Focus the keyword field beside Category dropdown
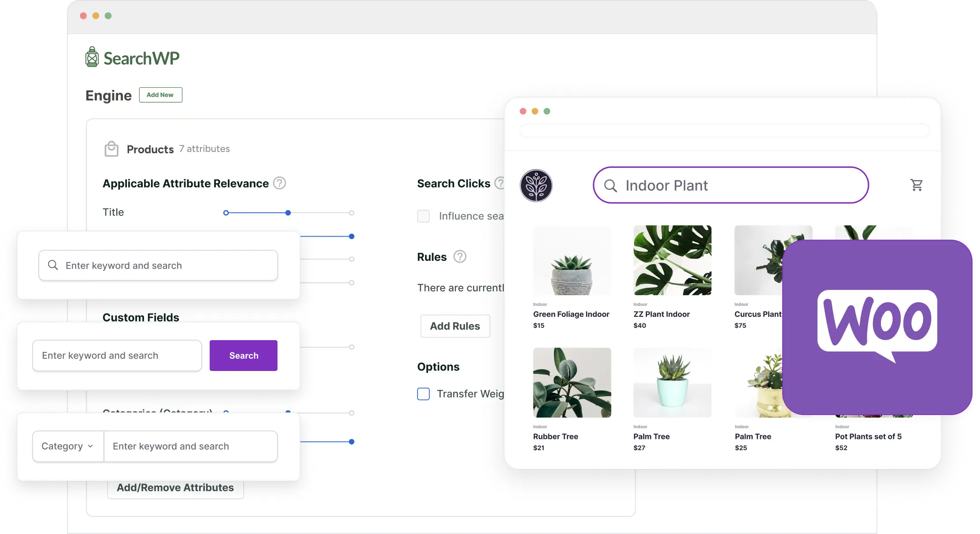The height and width of the screenshot is (534, 980). click(x=191, y=446)
